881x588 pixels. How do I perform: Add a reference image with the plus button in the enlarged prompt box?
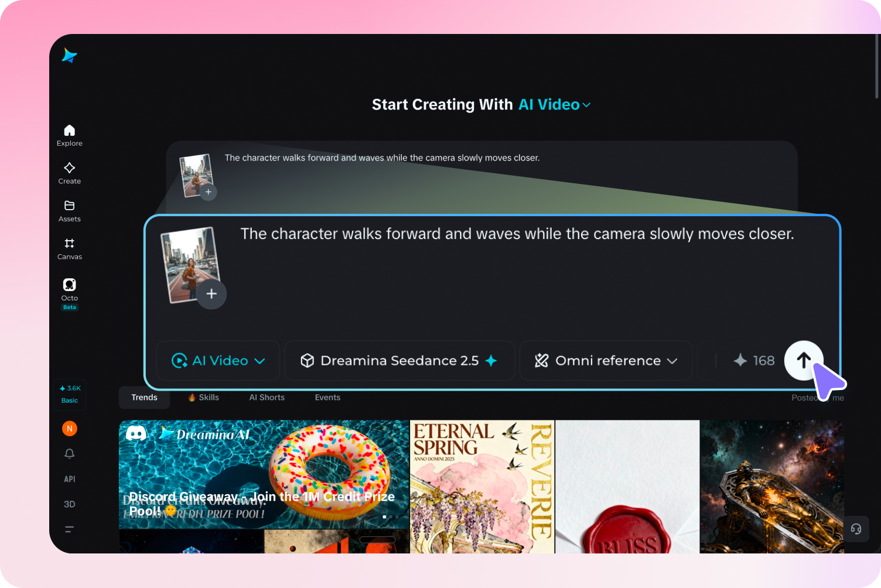(211, 294)
